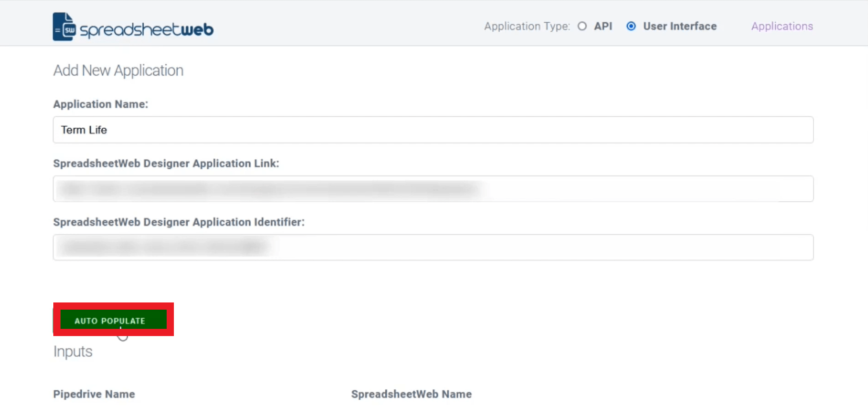Screen dimensions: 868x410
Task: Click the API label text
Action: tap(603, 26)
